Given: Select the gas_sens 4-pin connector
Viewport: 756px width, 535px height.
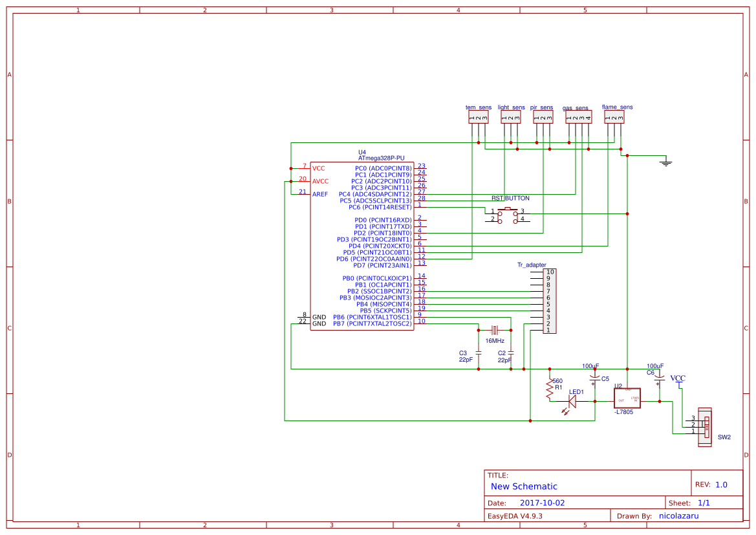Looking at the screenshot, I should pos(578,116).
